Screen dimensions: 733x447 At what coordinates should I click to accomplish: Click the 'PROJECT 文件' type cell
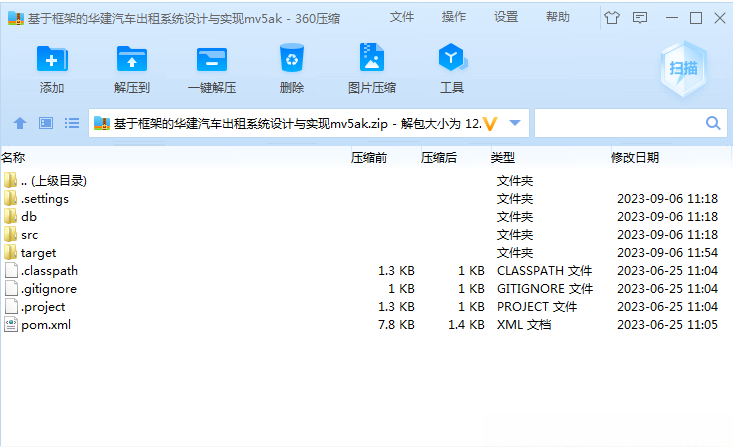coord(537,307)
